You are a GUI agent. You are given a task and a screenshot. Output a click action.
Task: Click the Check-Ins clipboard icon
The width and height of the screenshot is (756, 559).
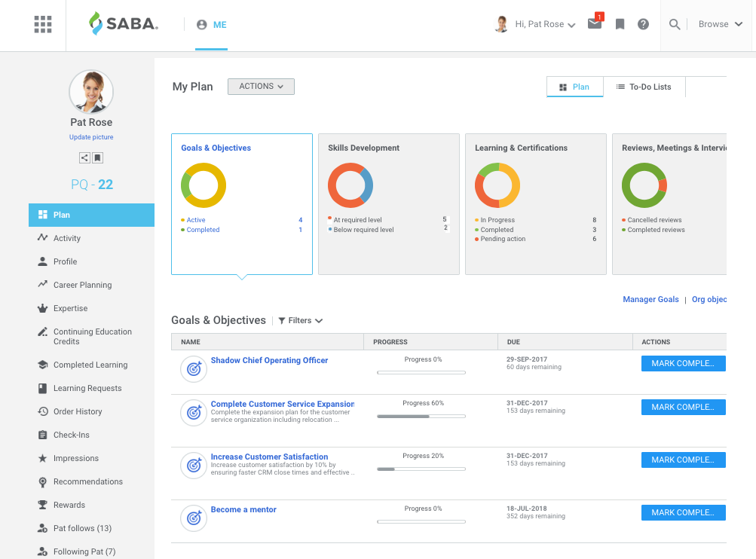(x=43, y=435)
